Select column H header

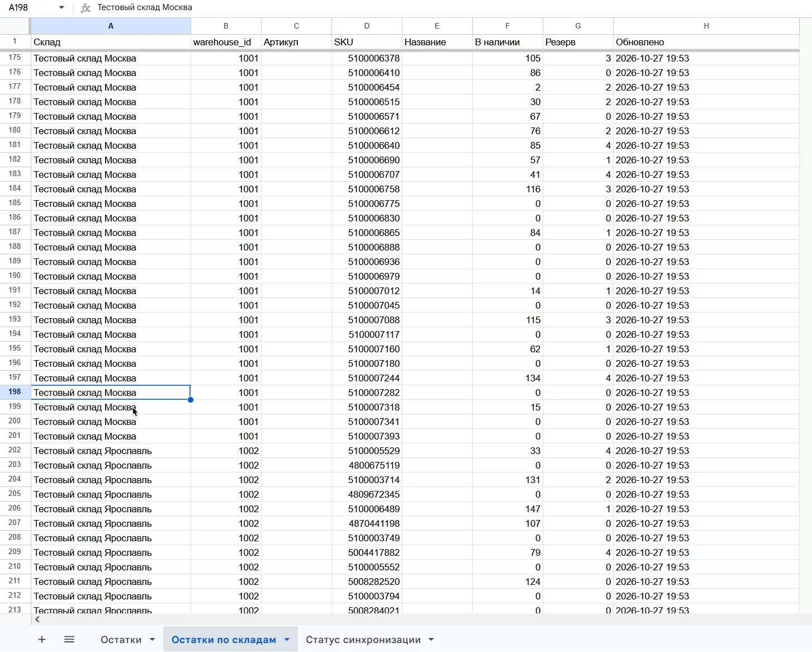click(x=706, y=26)
